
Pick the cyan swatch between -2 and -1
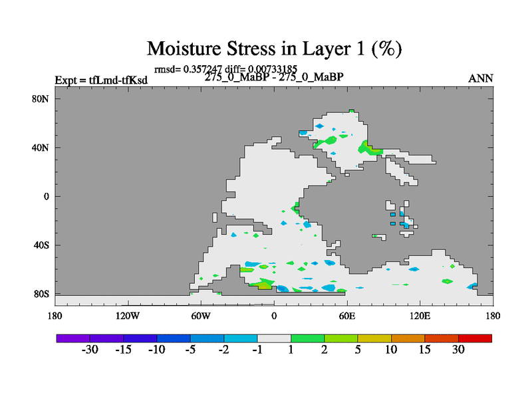241,338
